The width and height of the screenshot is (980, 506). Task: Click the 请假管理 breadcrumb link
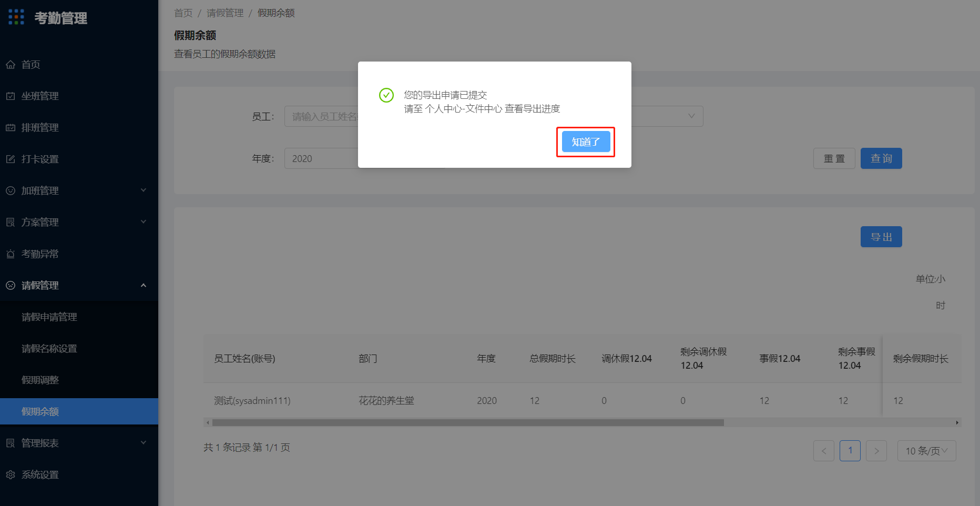[225, 13]
